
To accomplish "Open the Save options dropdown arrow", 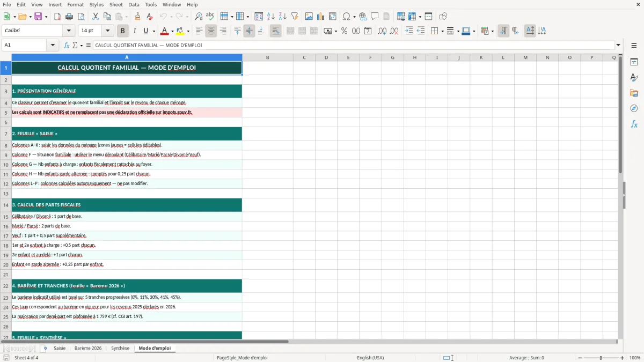I will pos(46,17).
